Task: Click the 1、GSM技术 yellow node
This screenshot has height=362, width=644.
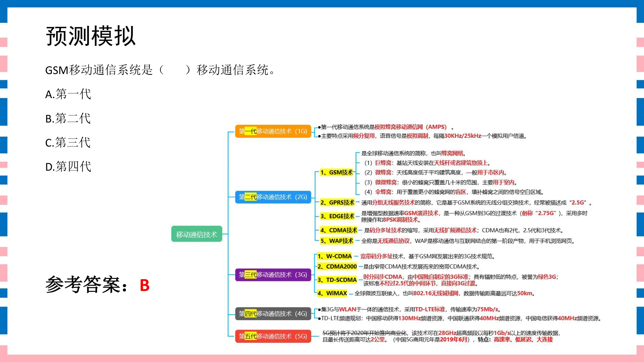Action: [x=337, y=172]
